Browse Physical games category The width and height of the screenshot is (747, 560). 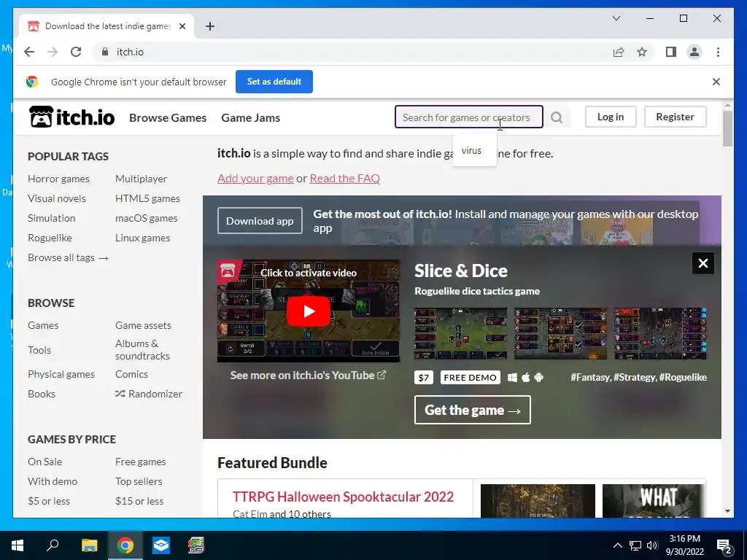pos(61,374)
